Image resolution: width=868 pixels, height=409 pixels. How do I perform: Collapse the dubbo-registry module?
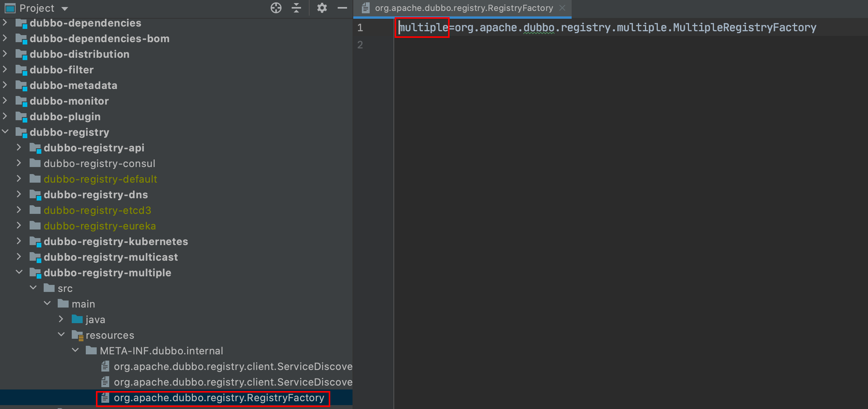5,132
